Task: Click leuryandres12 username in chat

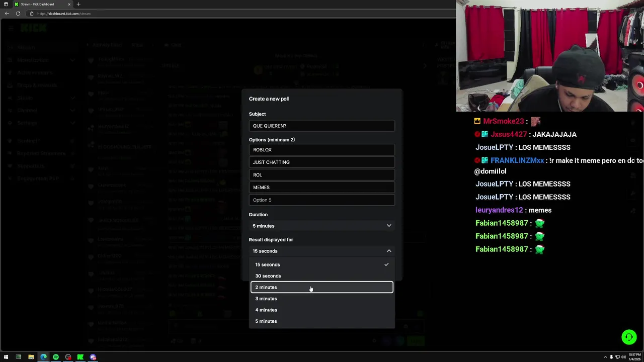Action: [499, 210]
